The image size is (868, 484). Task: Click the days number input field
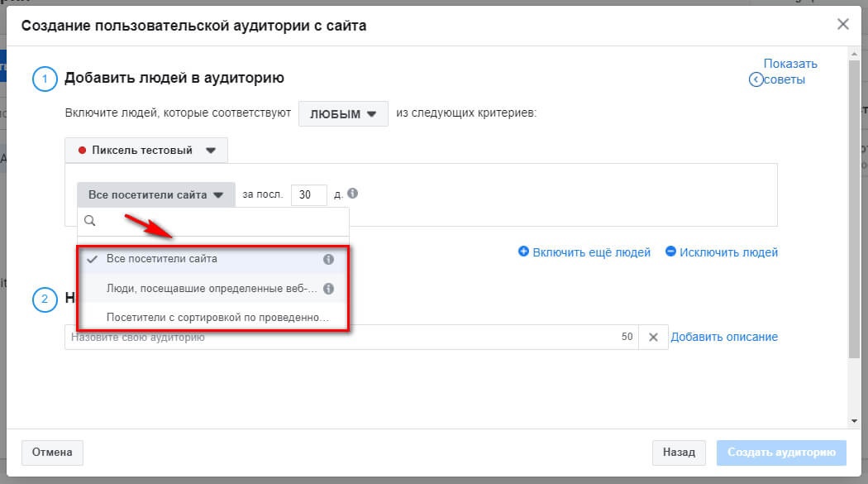point(308,195)
